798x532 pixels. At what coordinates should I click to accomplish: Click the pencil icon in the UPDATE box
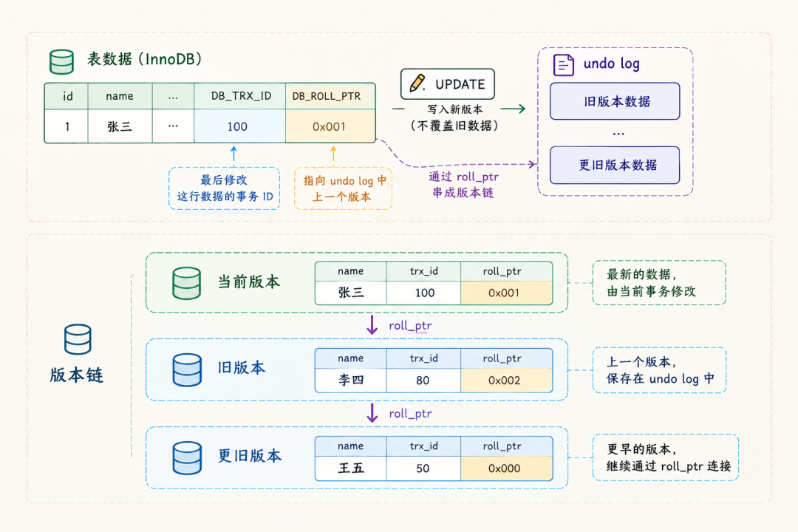pyautogui.click(x=417, y=83)
